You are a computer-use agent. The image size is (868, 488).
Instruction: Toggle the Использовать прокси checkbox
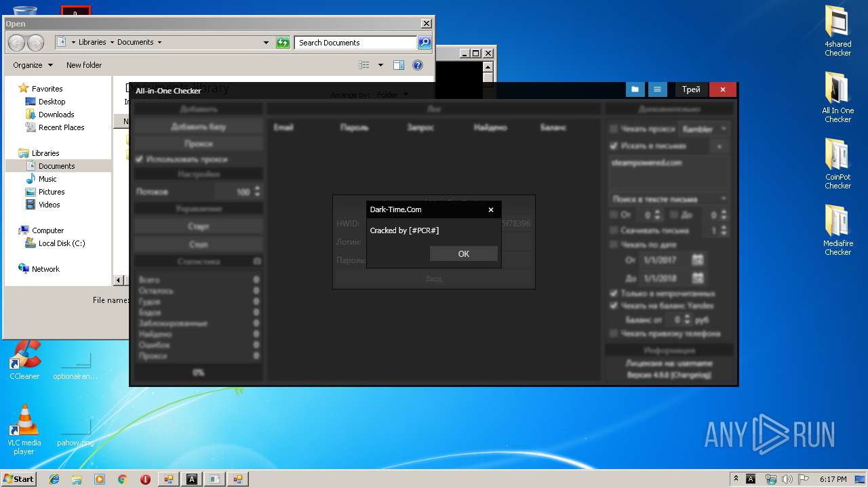tap(140, 159)
